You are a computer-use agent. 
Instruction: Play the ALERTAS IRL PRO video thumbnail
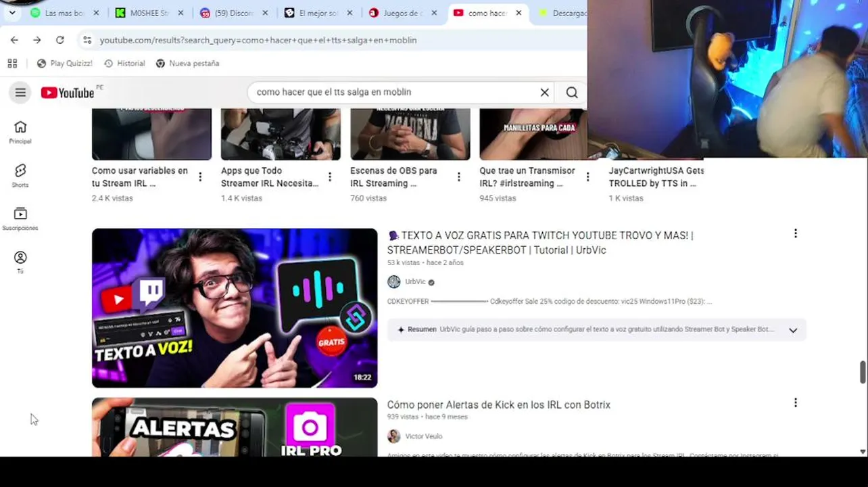[x=235, y=427]
